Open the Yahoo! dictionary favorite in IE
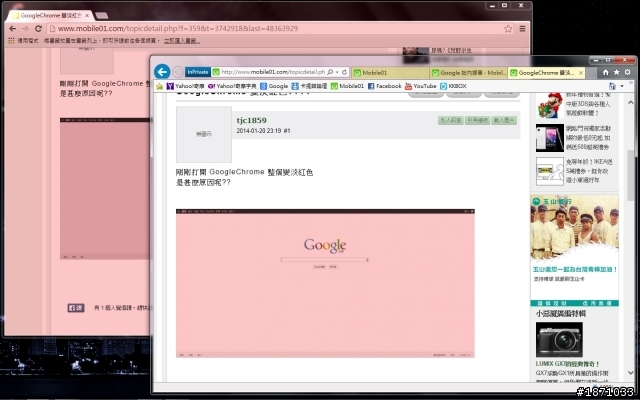The height and width of the screenshot is (400, 640). 232,86
